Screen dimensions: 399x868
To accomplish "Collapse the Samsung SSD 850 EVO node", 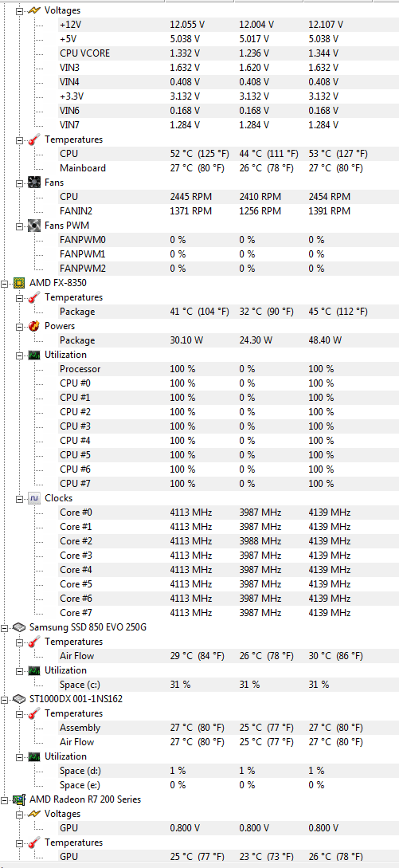I will coord(5,627).
